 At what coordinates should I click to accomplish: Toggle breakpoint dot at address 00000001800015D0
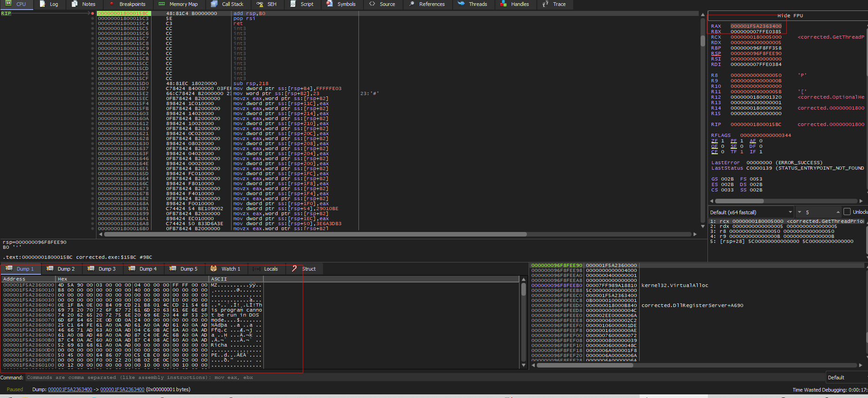[x=93, y=84]
